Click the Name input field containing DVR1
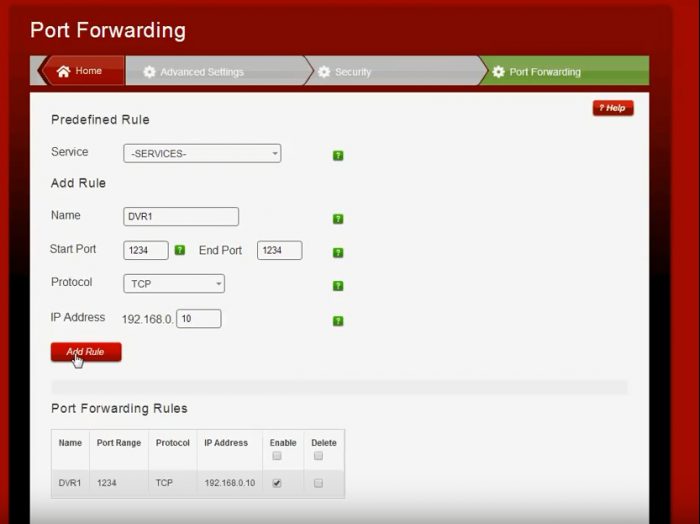700x524 pixels. tap(181, 217)
